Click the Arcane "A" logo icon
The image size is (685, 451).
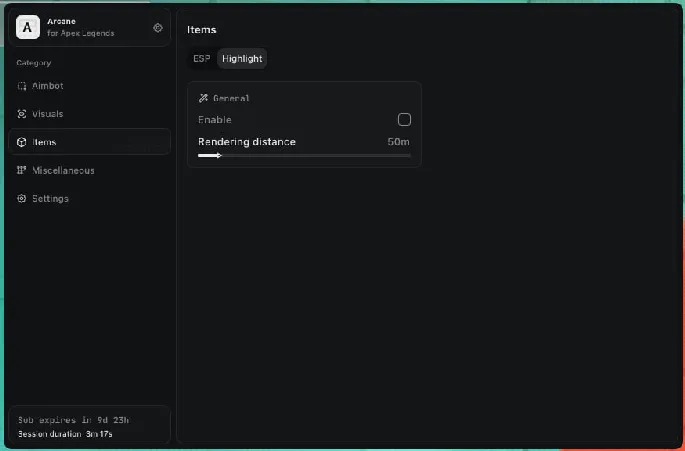point(29,28)
